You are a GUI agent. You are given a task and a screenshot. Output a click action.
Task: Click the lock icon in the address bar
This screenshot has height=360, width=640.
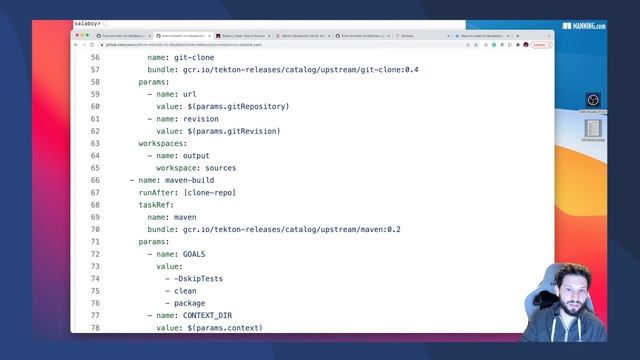102,45
